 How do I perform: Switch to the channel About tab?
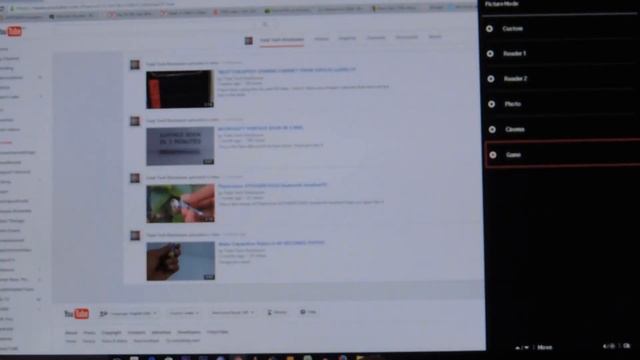435,37
